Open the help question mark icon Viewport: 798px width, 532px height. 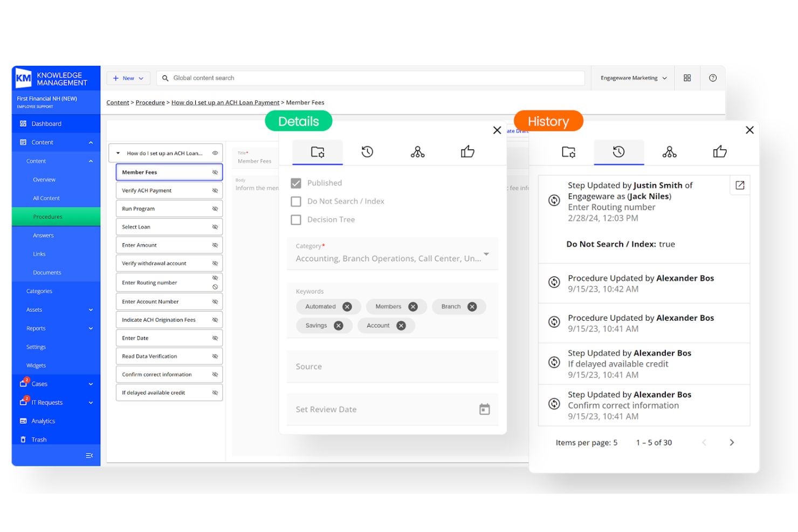[713, 78]
